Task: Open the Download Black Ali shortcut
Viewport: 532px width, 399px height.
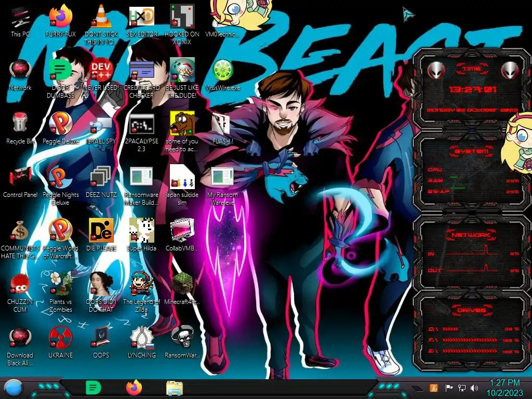Action: (20, 346)
